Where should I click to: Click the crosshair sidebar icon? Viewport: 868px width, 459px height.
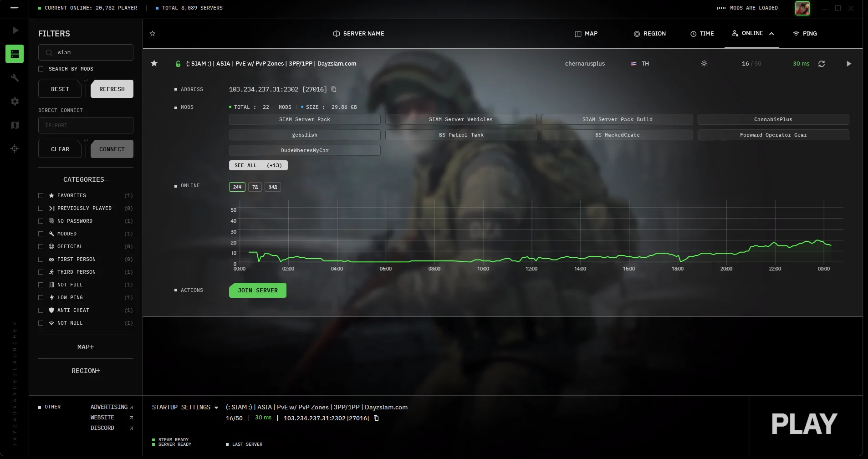coord(15,148)
